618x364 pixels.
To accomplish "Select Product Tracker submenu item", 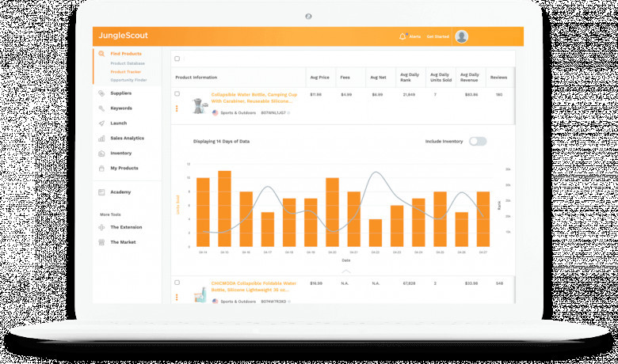I will [125, 72].
